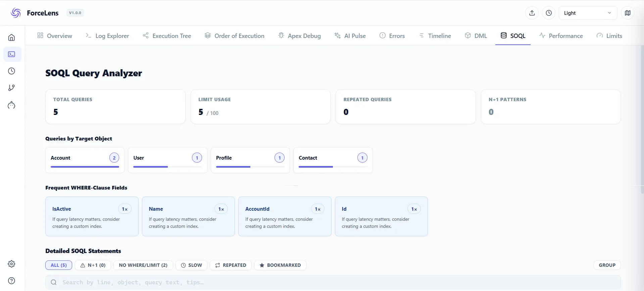Click the map/book icon in header

(x=628, y=13)
